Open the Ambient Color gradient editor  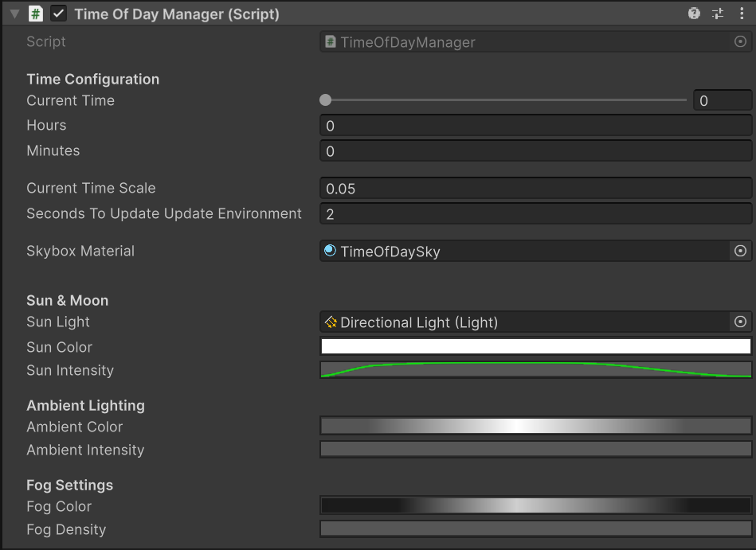tap(535, 427)
